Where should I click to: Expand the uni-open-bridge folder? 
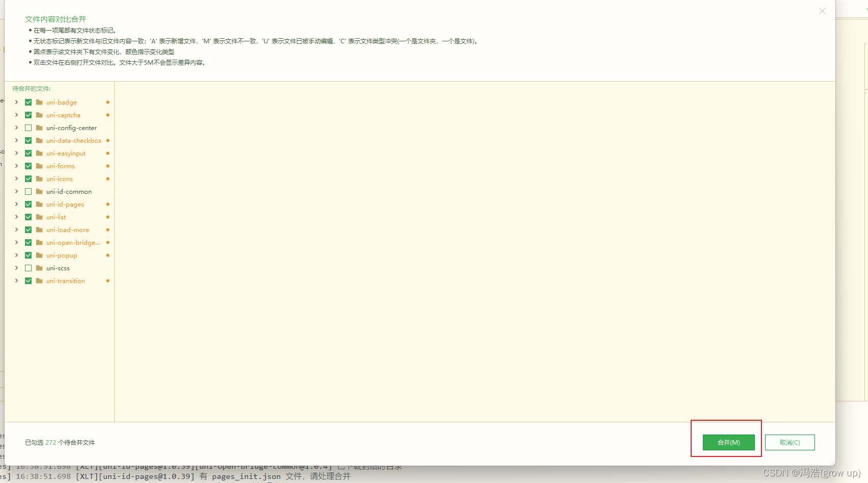point(16,242)
